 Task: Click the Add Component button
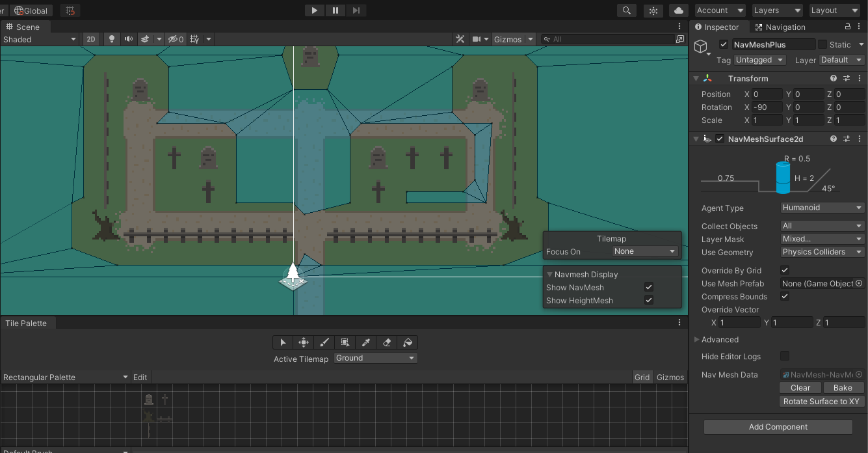point(778,427)
